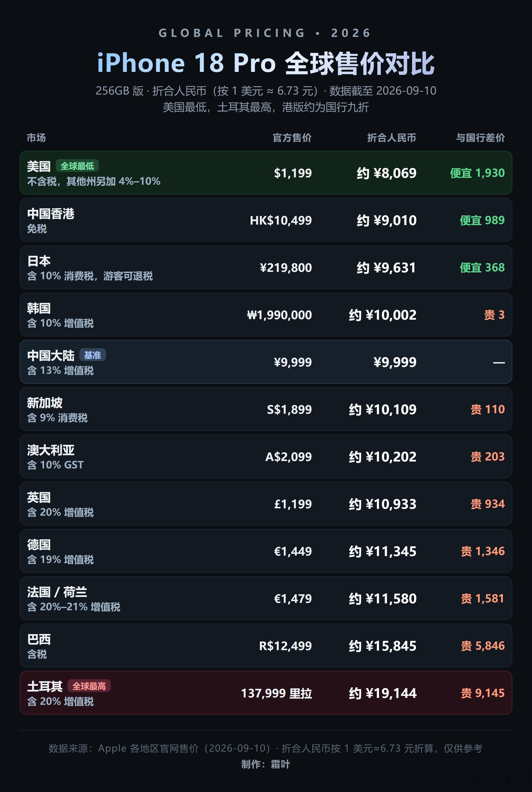Screen dimensions: 532x792
Task: Select the 市场 column header
Action: 36,138
